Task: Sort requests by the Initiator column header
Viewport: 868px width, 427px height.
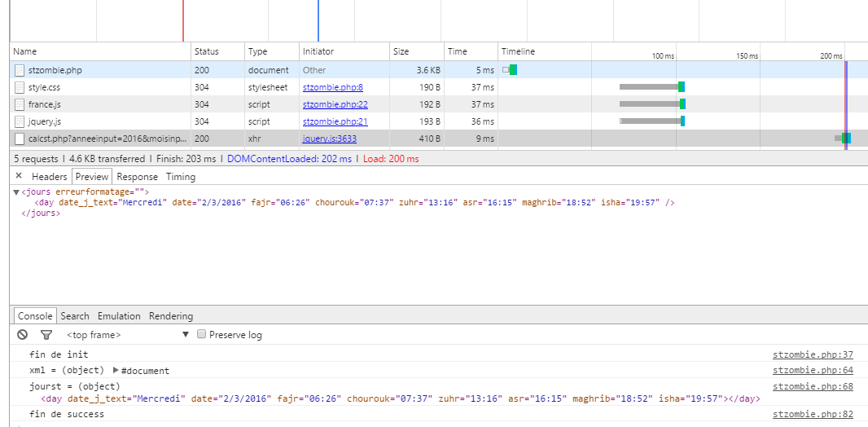Action: click(x=344, y=51)
